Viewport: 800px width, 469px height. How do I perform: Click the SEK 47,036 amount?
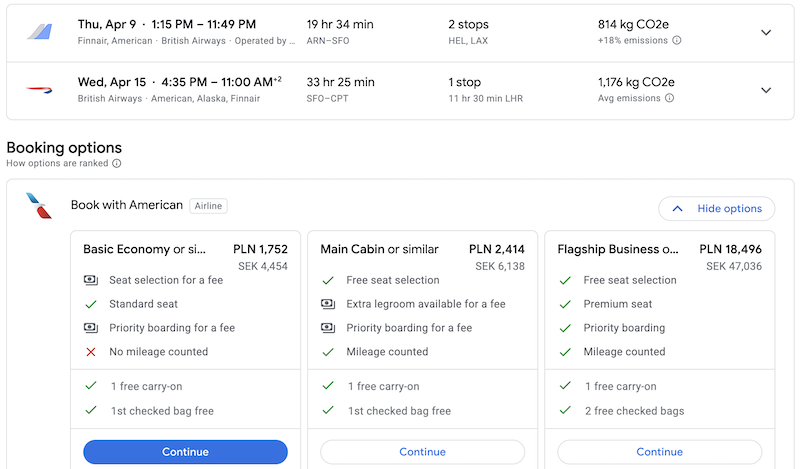(734, 266)
